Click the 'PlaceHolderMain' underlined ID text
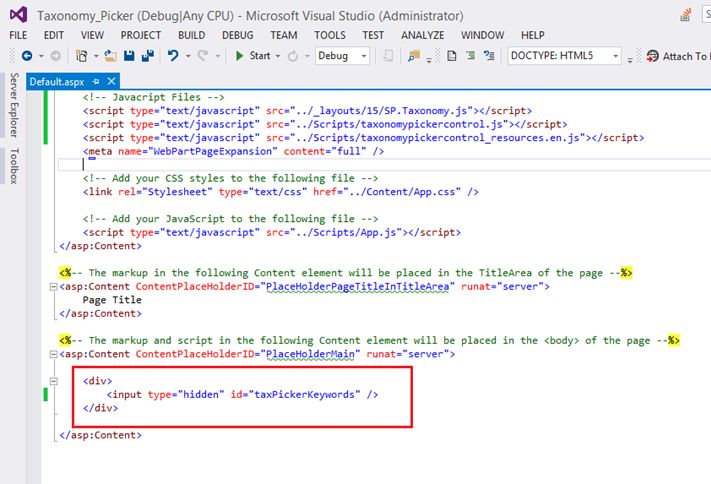Screen dimensions: 711x484 pyautogui.click(x=310, y=354)
